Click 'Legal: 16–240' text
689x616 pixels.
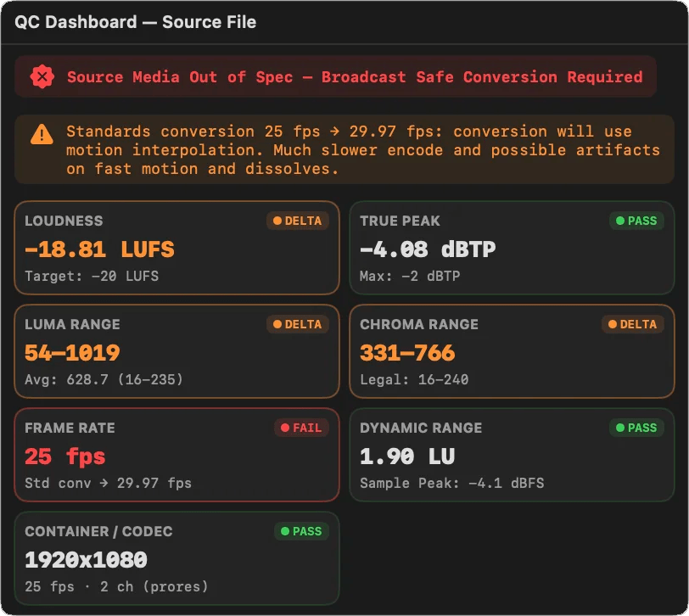click(414, 379)
